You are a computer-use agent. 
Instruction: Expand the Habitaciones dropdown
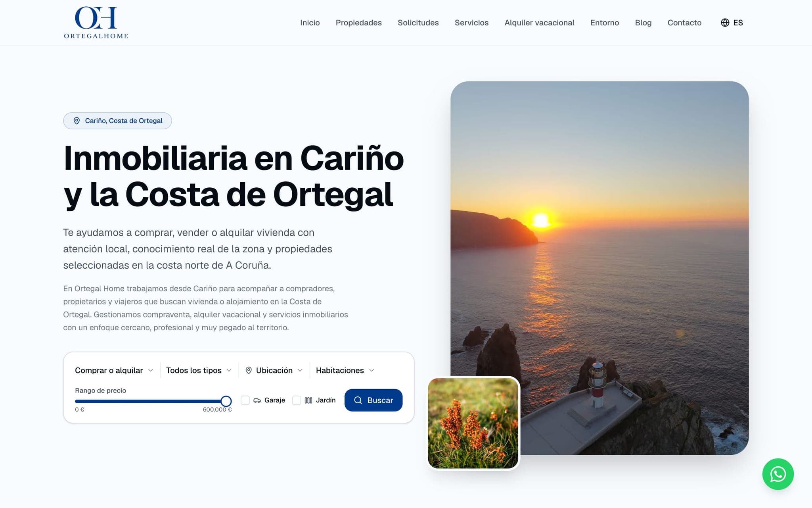click(345, 370)
